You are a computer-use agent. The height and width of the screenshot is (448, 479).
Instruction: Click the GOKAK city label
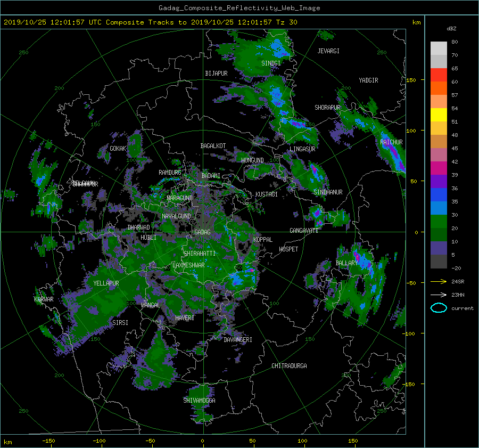(x=118, y=148)
